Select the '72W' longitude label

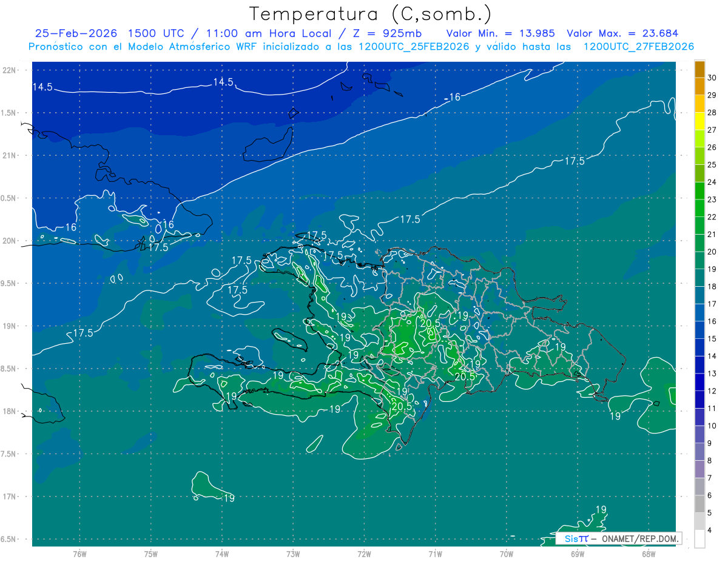click(x=364, y=554)
